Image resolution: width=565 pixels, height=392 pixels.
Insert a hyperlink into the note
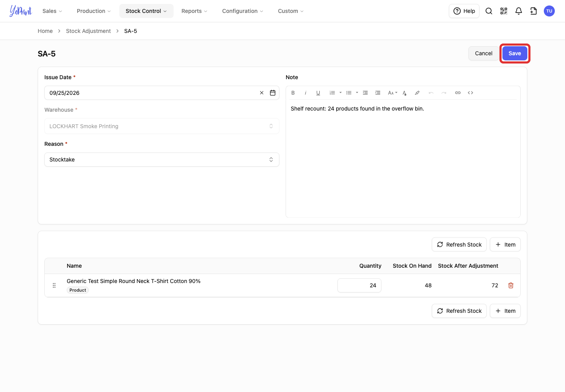458,93
